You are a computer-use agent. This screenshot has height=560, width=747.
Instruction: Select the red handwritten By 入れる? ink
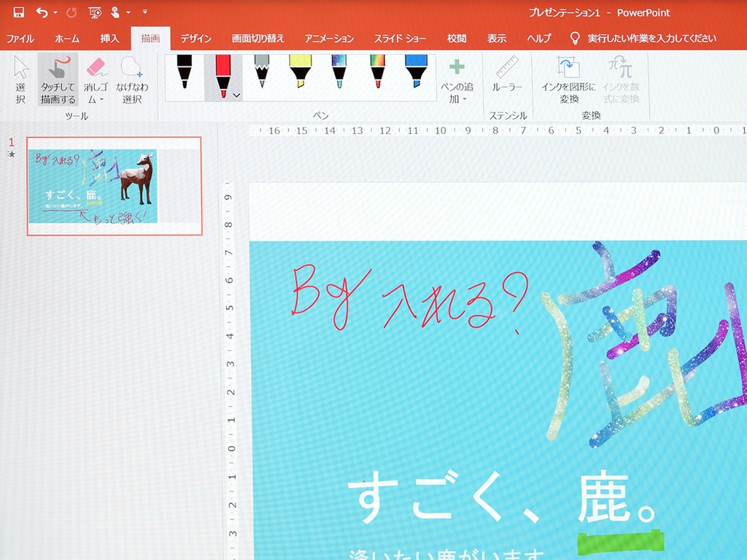(x=410, y=298)
